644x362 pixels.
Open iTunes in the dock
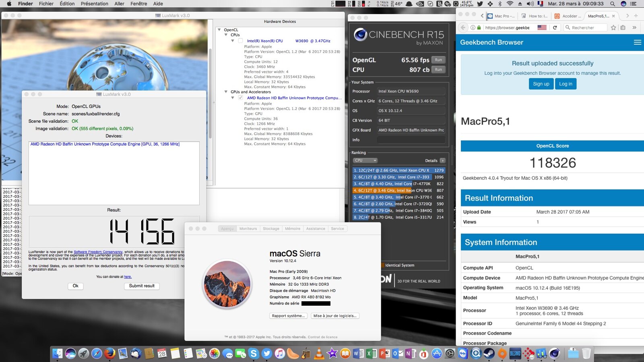(280, 354)
